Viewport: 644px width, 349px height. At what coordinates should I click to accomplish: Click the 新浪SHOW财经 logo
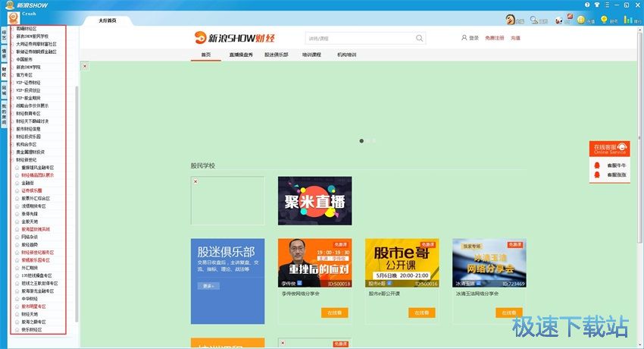235,38
